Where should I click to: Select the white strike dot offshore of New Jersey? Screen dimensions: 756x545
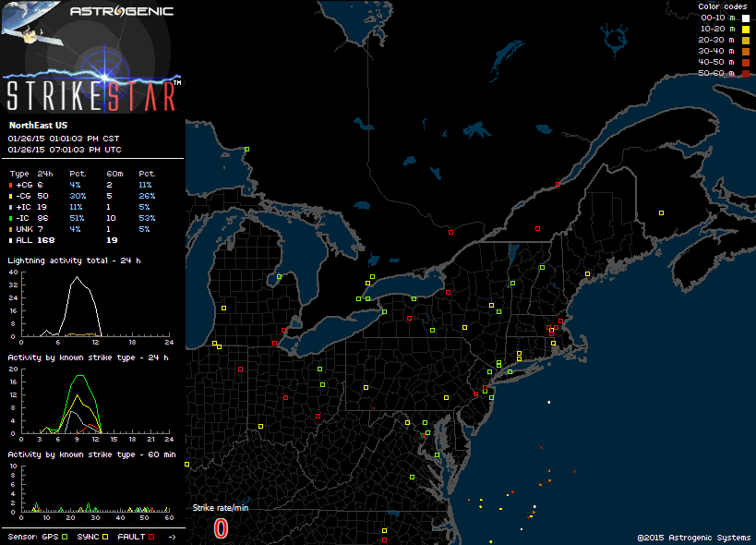point(548,402)
